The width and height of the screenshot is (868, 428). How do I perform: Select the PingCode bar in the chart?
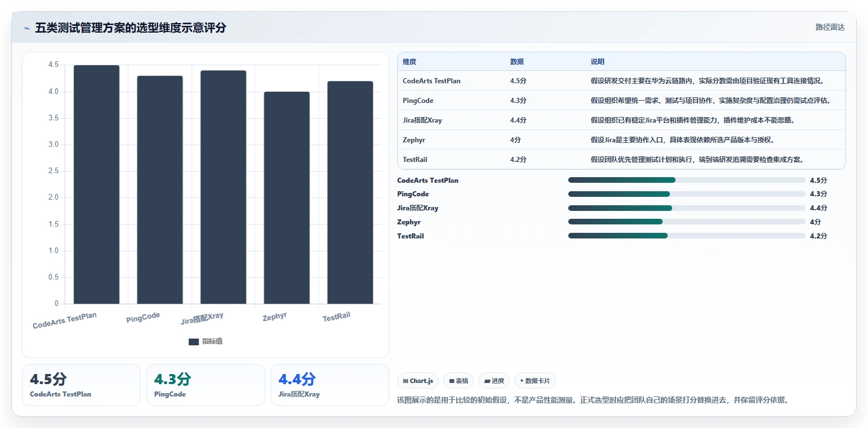160,190
